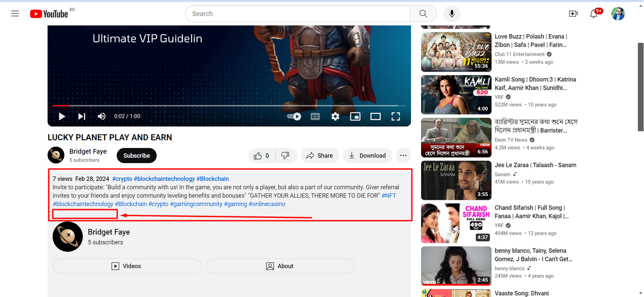Open the channel Videos button

tap(127, 266)
